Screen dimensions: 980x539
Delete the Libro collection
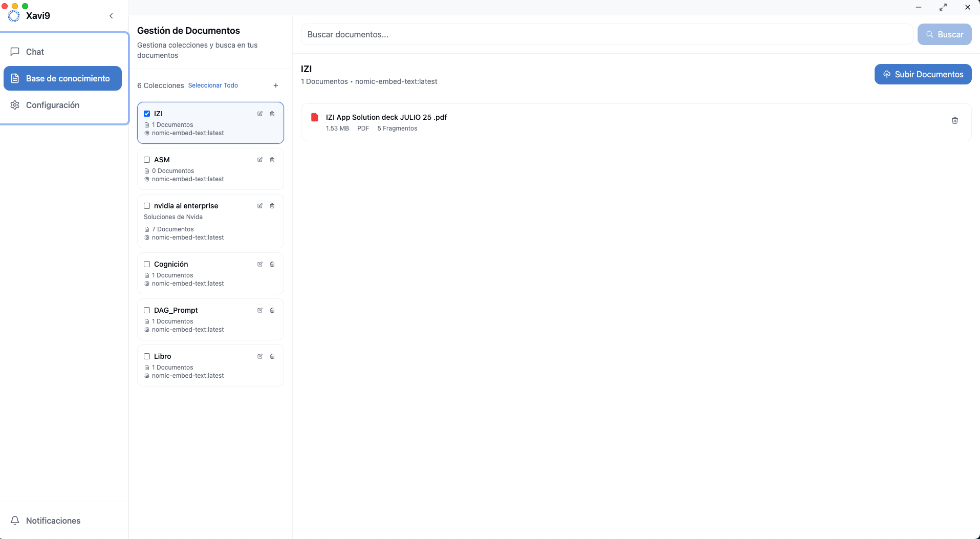[x=272, y=356]
